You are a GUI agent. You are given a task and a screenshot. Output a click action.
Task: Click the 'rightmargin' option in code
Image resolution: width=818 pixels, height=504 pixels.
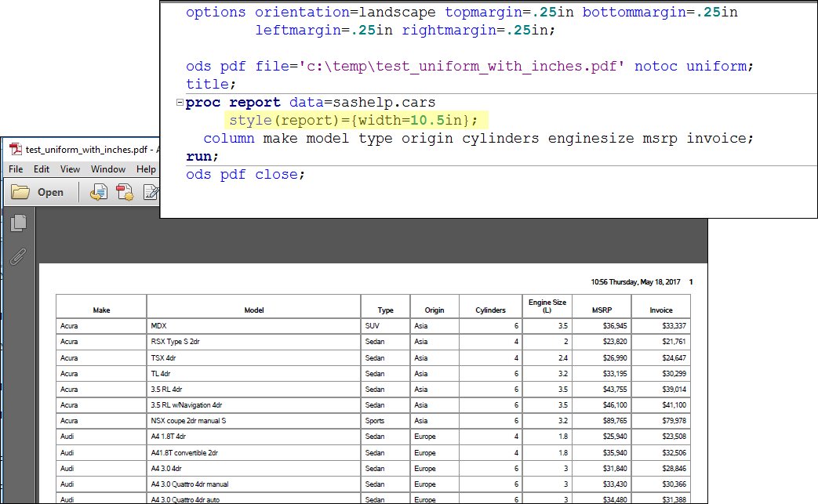point(449,31)
